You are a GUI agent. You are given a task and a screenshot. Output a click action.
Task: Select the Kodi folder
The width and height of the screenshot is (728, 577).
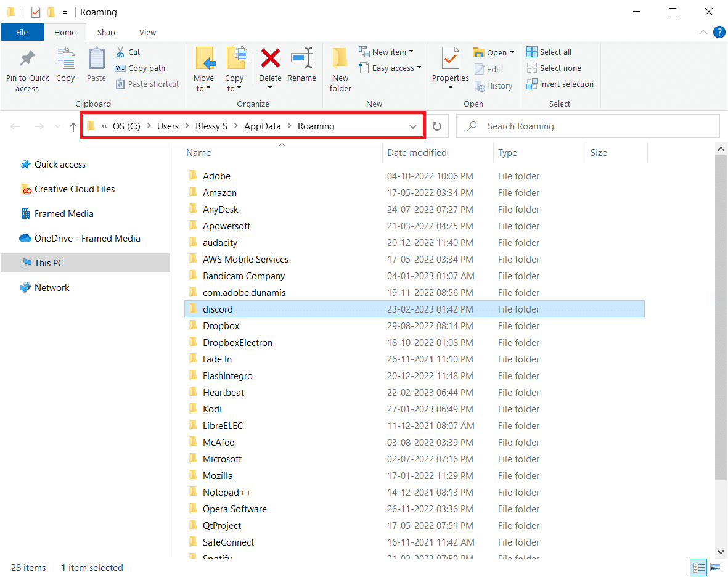414,409
